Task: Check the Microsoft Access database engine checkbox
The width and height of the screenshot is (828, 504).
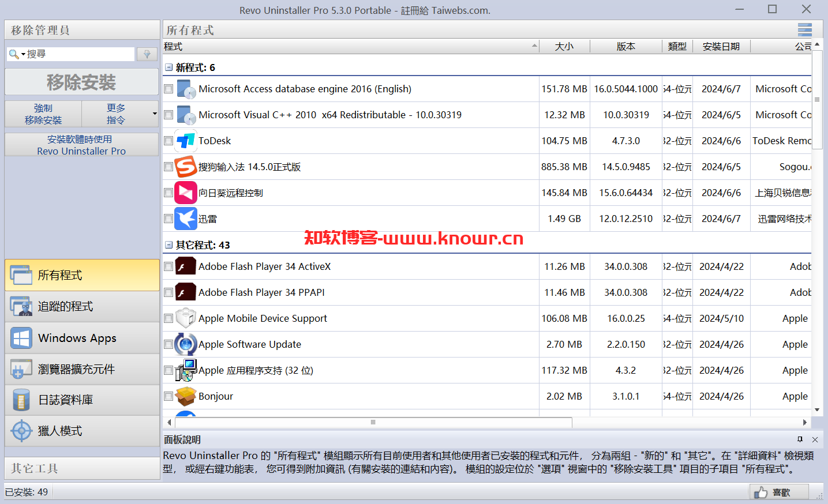Action: (168, 89)
